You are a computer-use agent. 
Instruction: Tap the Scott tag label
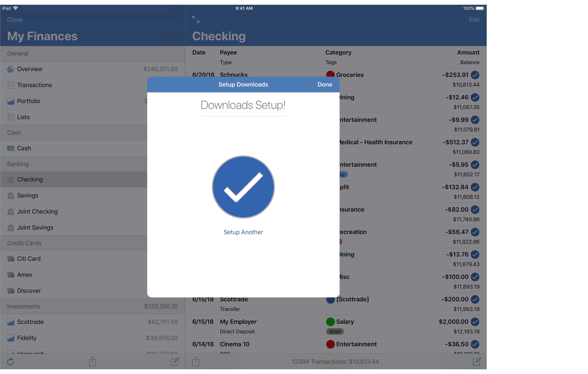click(335, 331)
